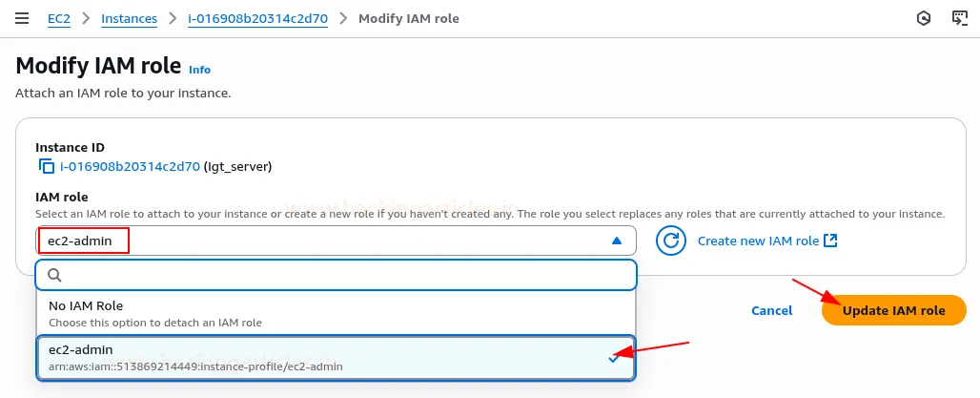Click the external link icon beside Create new IAM role
This screenshot has width=980, height=398.
[830, 241]
